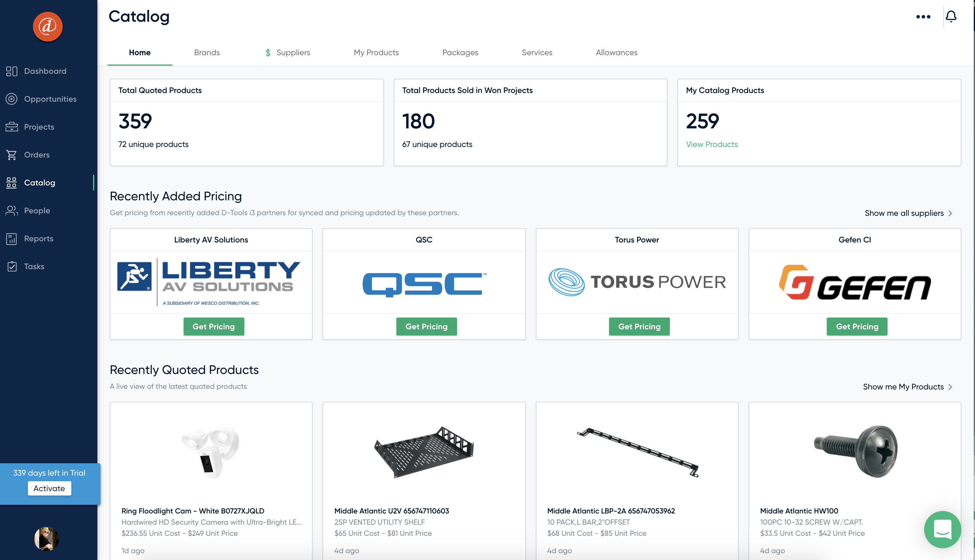Get Pricing for Torus Power
975x560 pixels.
639,327
